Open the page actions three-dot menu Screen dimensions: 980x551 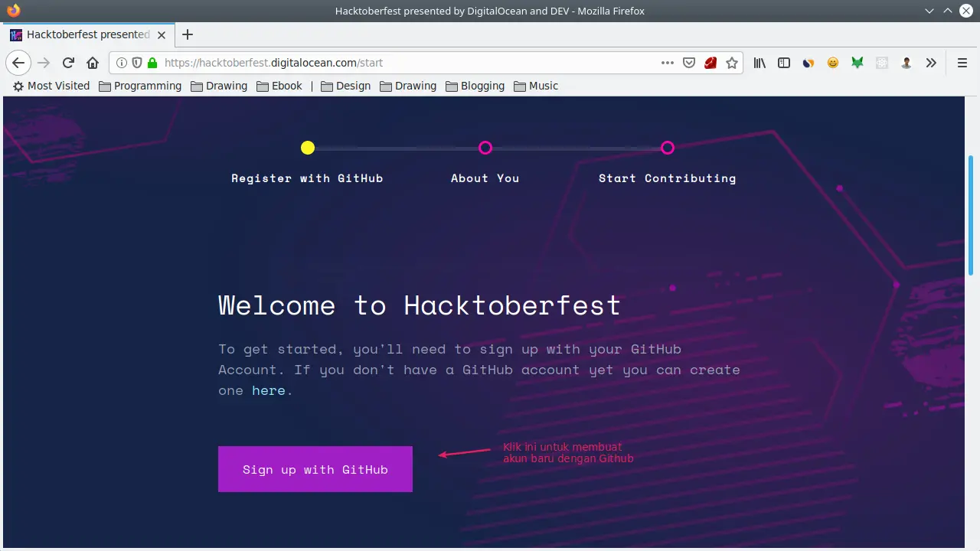point(668,63)
